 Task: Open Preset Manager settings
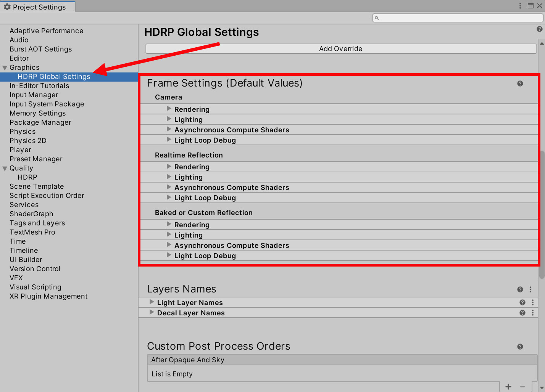(x=36, y=159)
